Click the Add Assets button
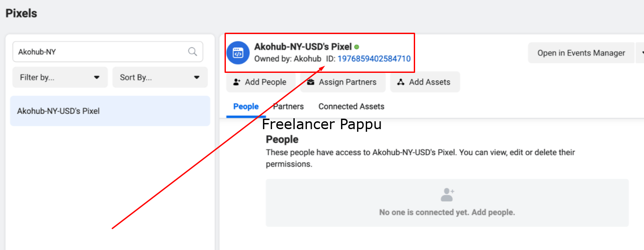This screenshot has height=250, width=644. [425, 82]
